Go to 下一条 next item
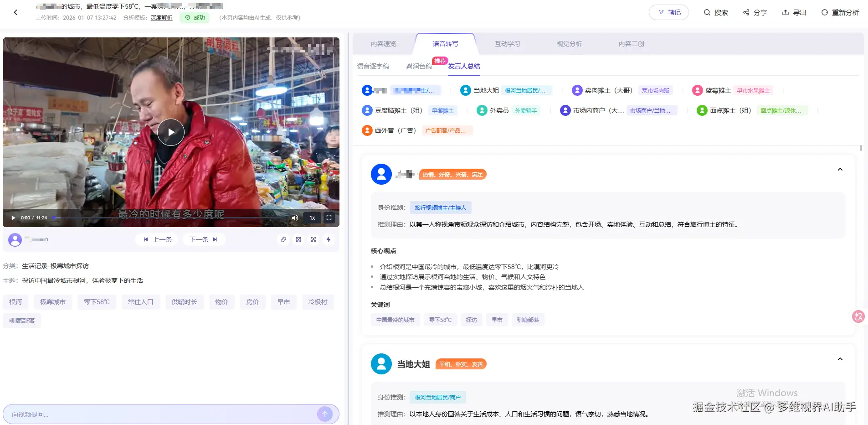The image size is (868, 425). point(203,239)
